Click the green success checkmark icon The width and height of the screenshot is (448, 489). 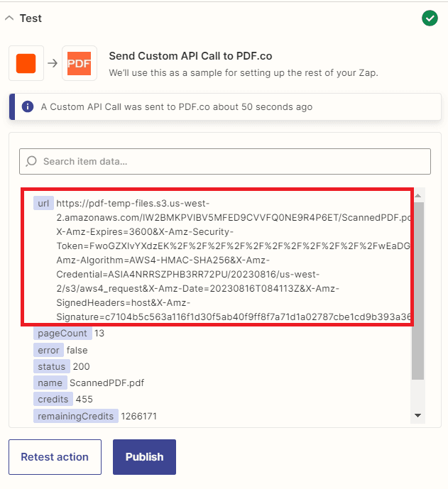pyautogui.click(x=430, y=18)
